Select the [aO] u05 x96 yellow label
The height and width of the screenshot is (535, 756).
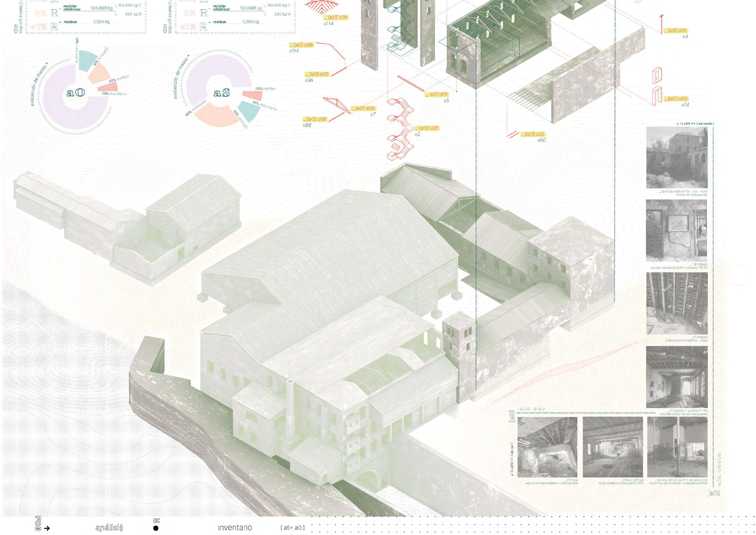click(x=317, y=74)
